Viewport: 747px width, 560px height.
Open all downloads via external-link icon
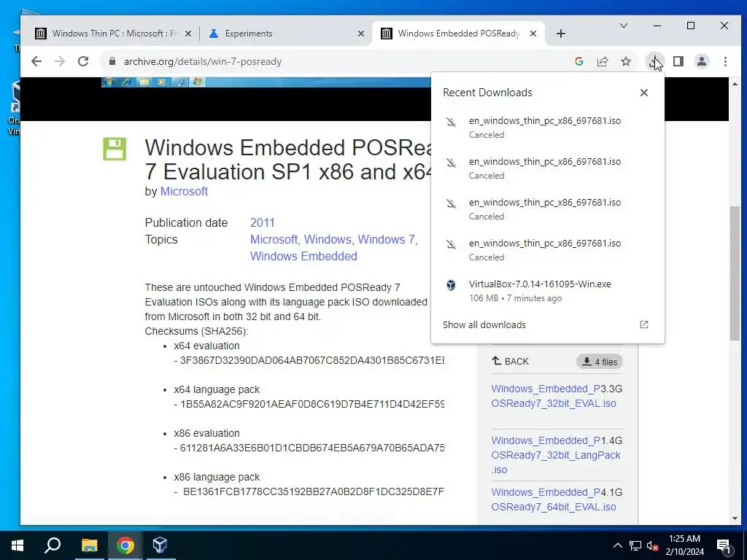pyautogui.click(x=644, y=324)
